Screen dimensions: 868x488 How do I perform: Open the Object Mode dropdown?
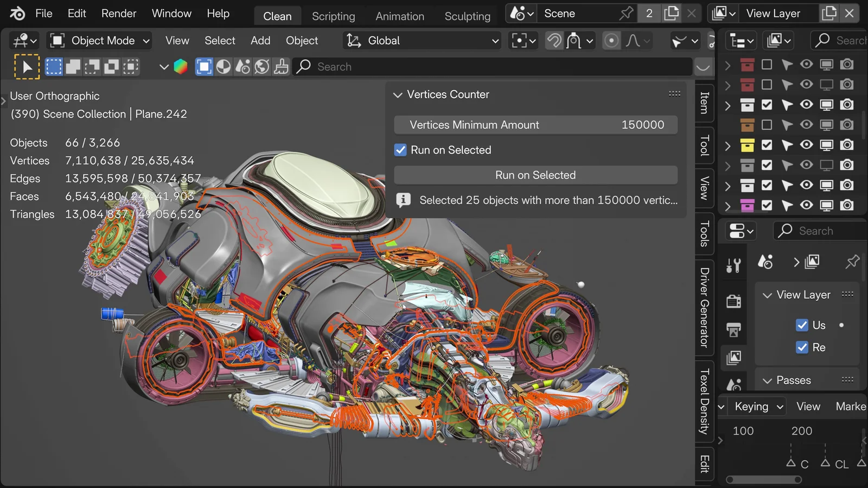coord(99,41)
